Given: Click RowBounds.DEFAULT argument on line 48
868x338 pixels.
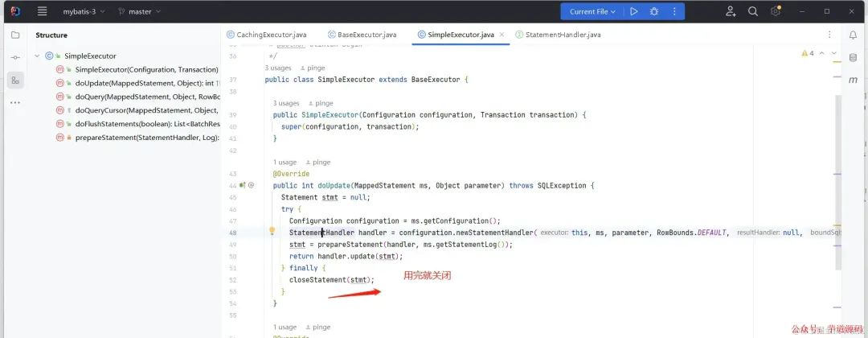Looking at the screenshot, I should pyautogui.click(x=691, y=232).
